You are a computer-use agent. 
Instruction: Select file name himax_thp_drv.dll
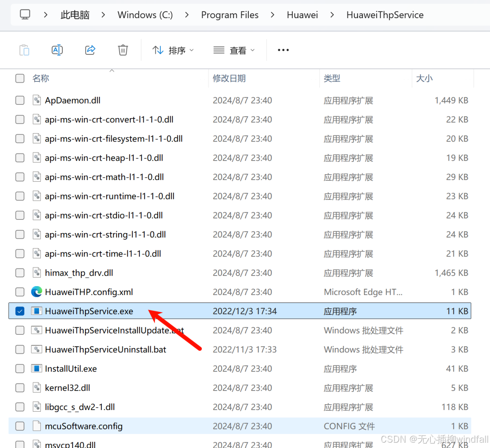click(79, 273)
